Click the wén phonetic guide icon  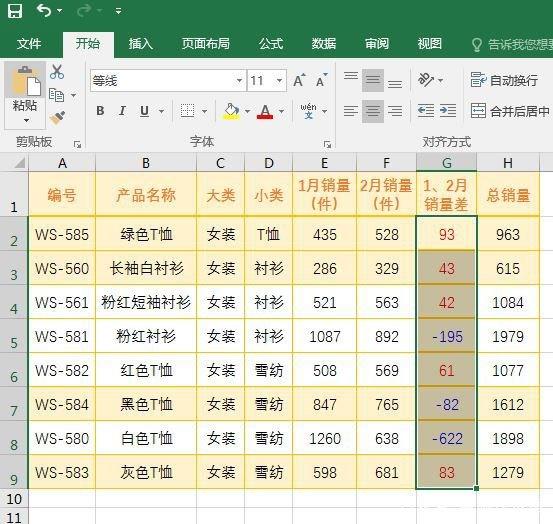click(309, 111)
